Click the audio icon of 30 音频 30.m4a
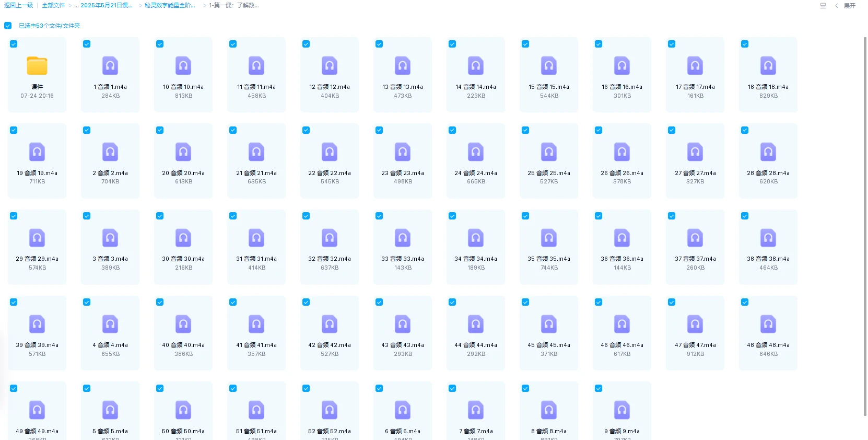Screen dimensions: 868x440 (x=183, y=238)
